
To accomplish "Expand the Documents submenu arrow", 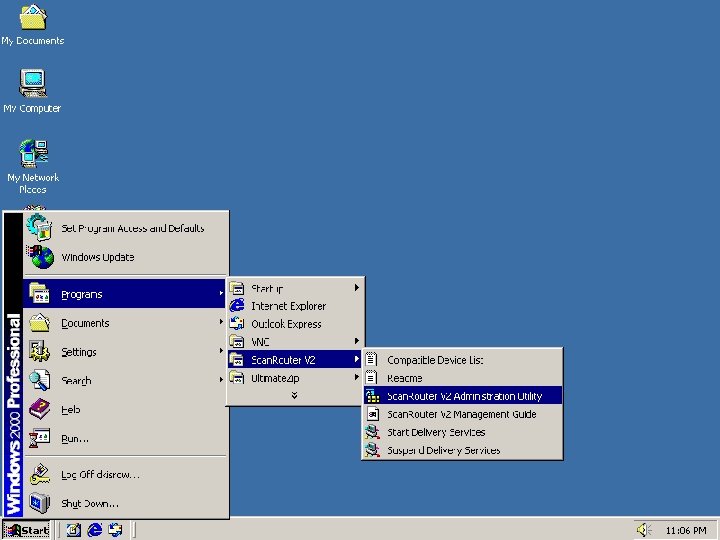I will tap(221, 322).
